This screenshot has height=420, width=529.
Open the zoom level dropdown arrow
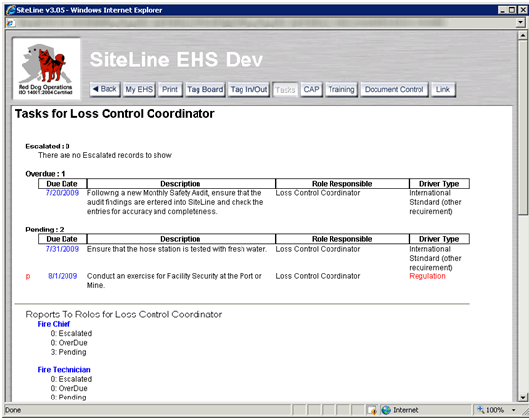point(514,410)
